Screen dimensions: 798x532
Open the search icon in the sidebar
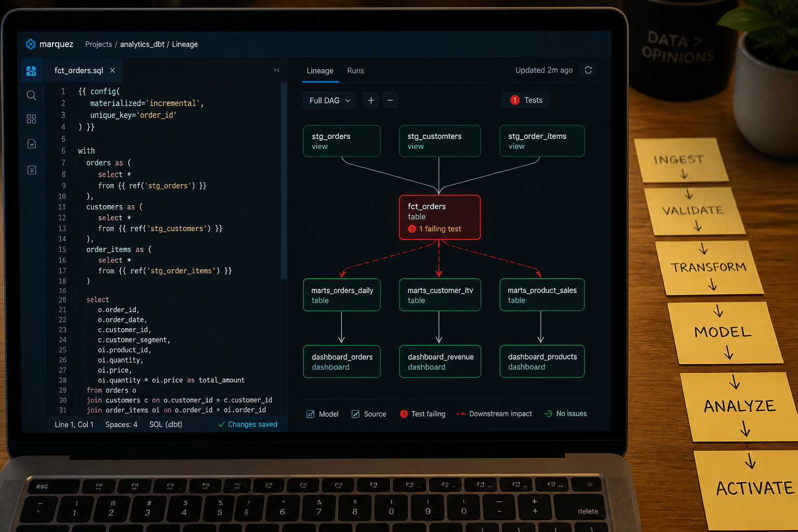(31, 95)
